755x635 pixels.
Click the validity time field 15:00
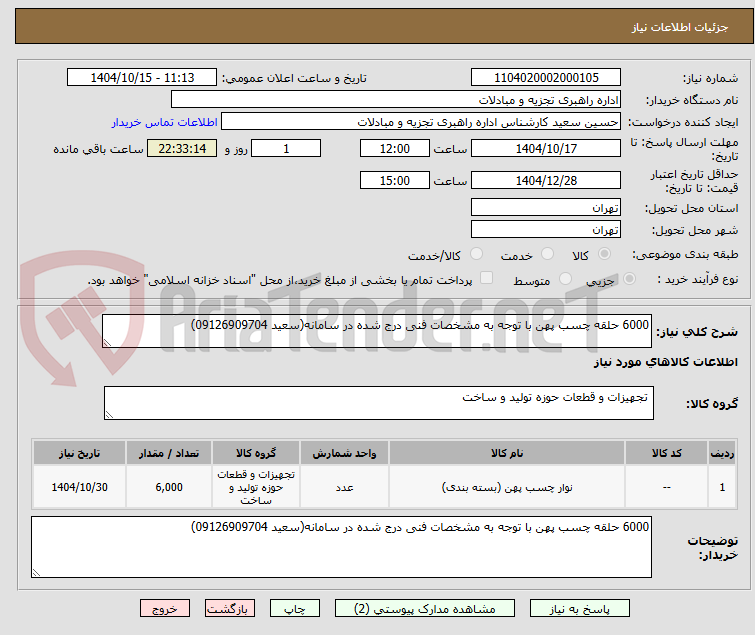395,181
